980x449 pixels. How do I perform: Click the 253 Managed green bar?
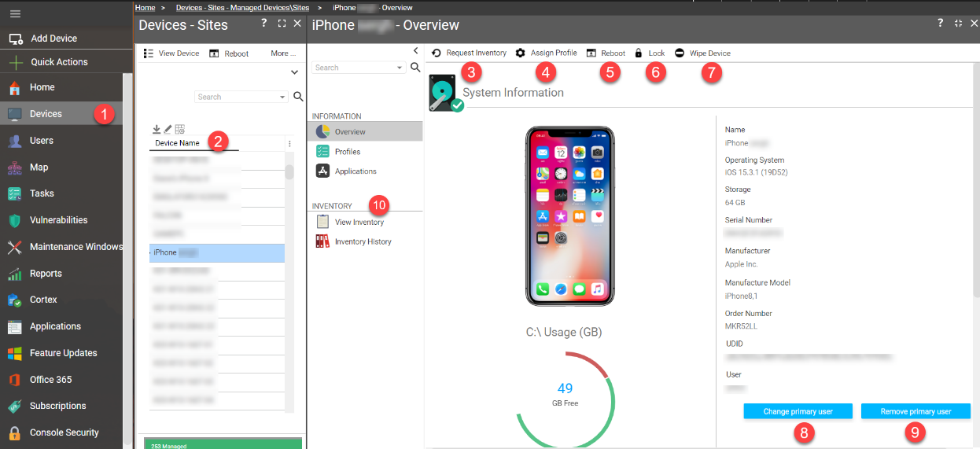pos(223,442)
